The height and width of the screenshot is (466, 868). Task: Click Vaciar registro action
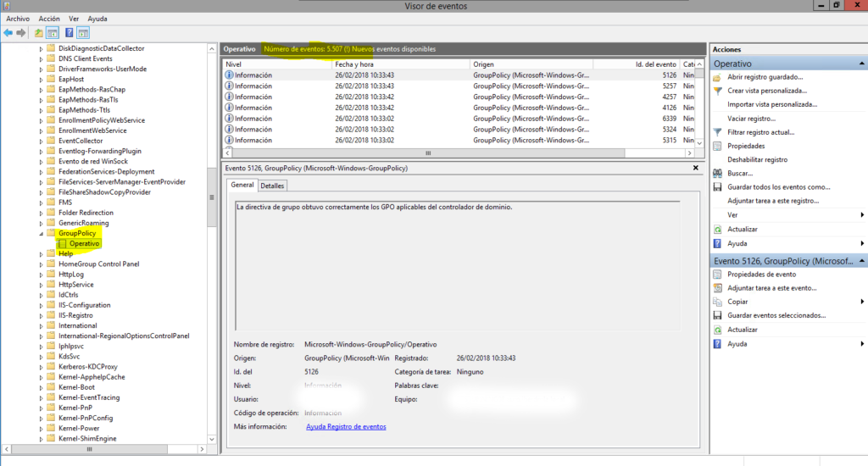pos(751,119)
